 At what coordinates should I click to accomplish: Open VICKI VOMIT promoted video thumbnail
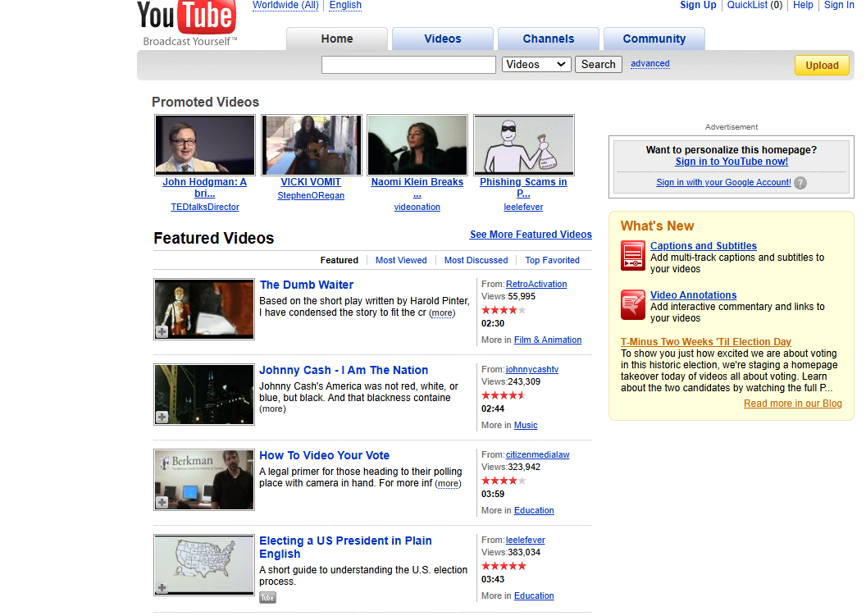(x=311, y=144)
